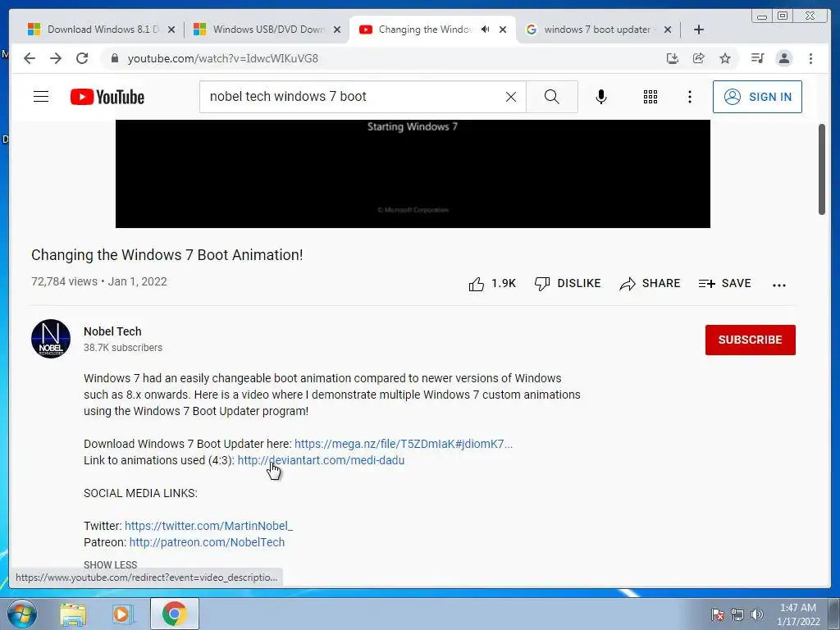Open YouTube settings three-dot menu
840x630 pixels.
point(689,97)
